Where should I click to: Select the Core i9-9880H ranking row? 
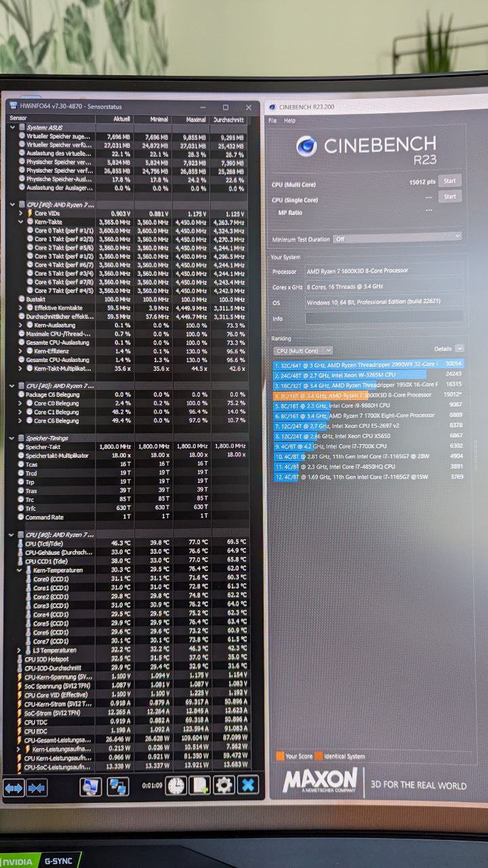click(x=369, y=406)
